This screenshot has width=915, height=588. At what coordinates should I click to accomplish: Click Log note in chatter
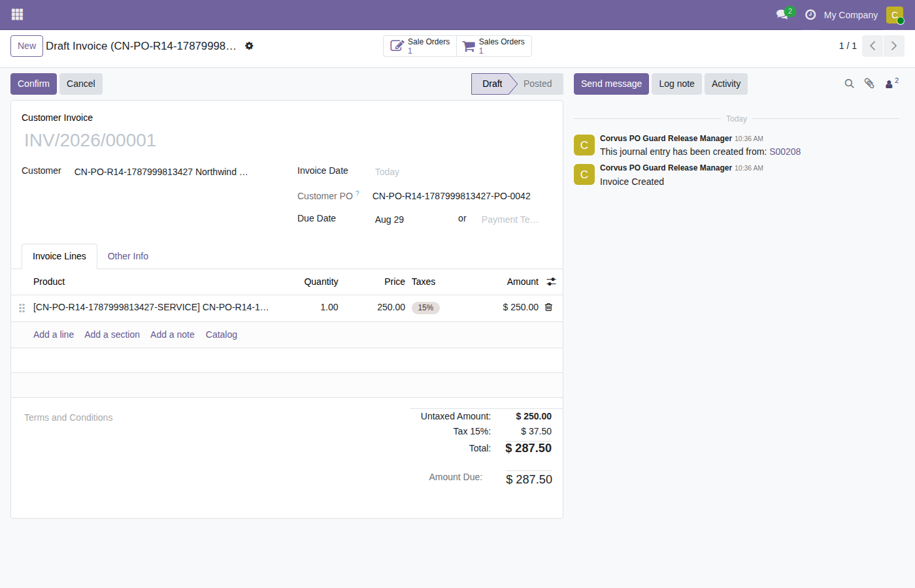[x=676, y=84]
